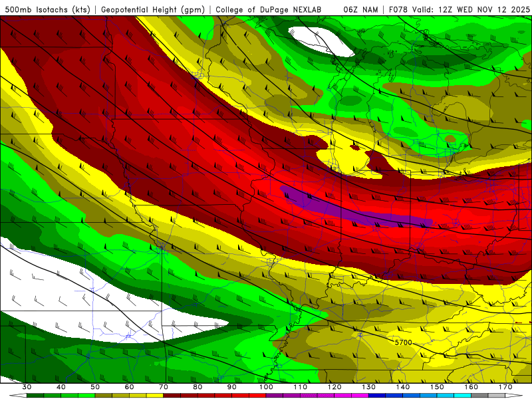Click the 70 label on the color scale
The width and height of the screenshot is (532, 399).
click(x=164, y=387)
